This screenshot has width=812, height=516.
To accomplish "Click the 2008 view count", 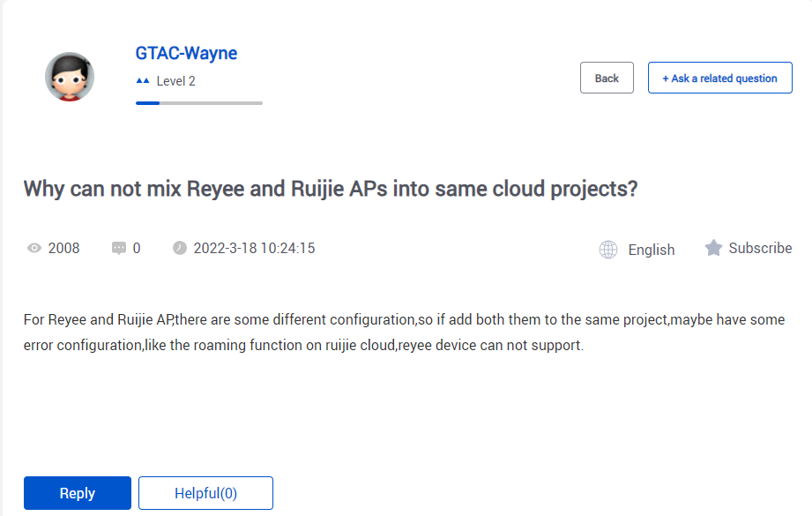I will click(64, 248).
